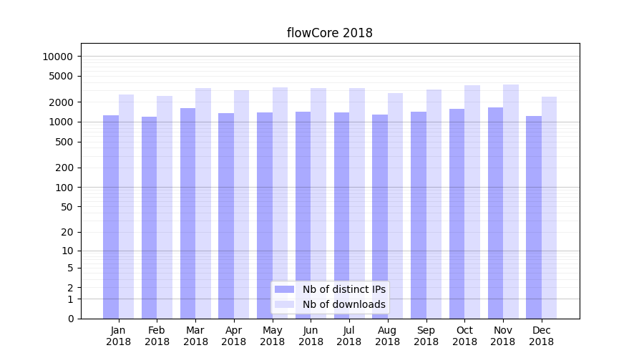
Task: Select the 'Nb of downloads' legend label
Action: (344, 304)
